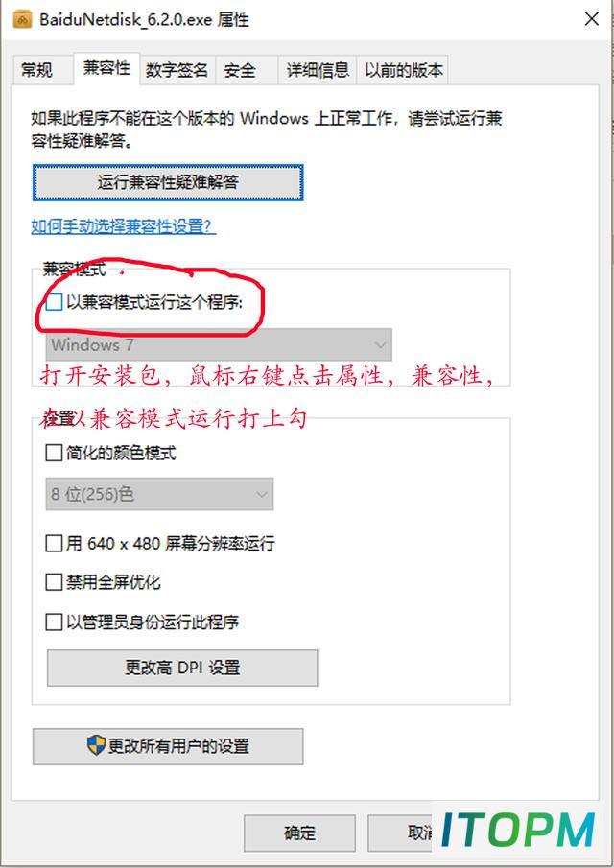
Task: Select the 安全 tab
Action: pyautogui.click(x=240, y=70)
